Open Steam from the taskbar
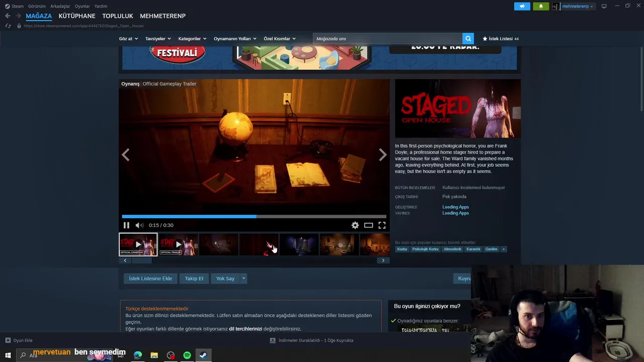Image resolution: width=644 pixels, height=362 pixels. click(203, 355)
